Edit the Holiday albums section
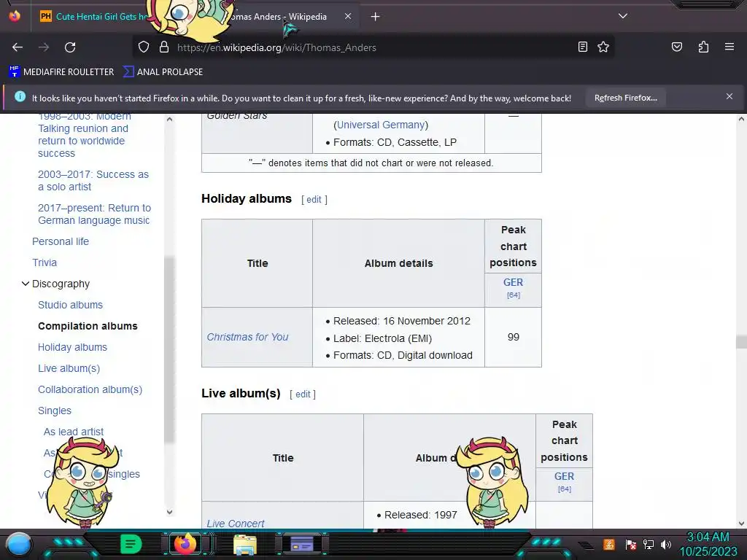 click(314, 200)
